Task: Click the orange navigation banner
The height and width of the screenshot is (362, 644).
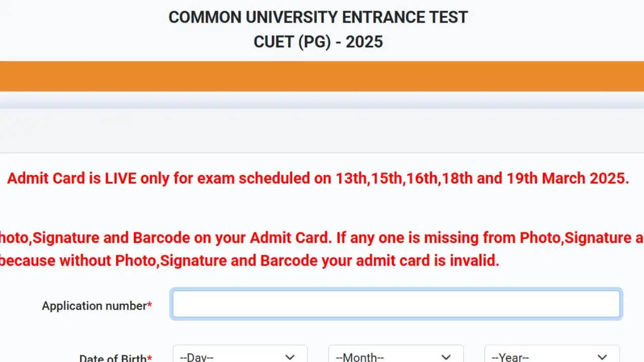Action: point(322,76)
